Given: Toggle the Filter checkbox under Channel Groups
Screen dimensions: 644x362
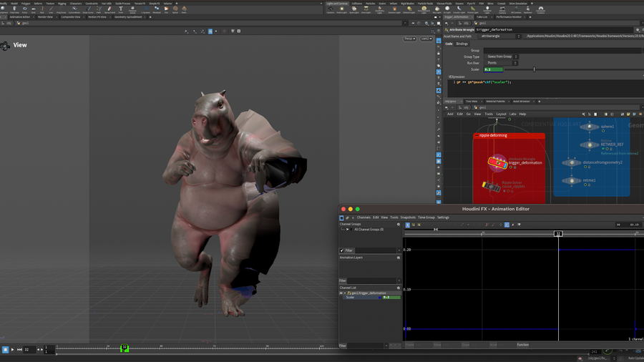Looking at the screenshot, I should (342, 250).
